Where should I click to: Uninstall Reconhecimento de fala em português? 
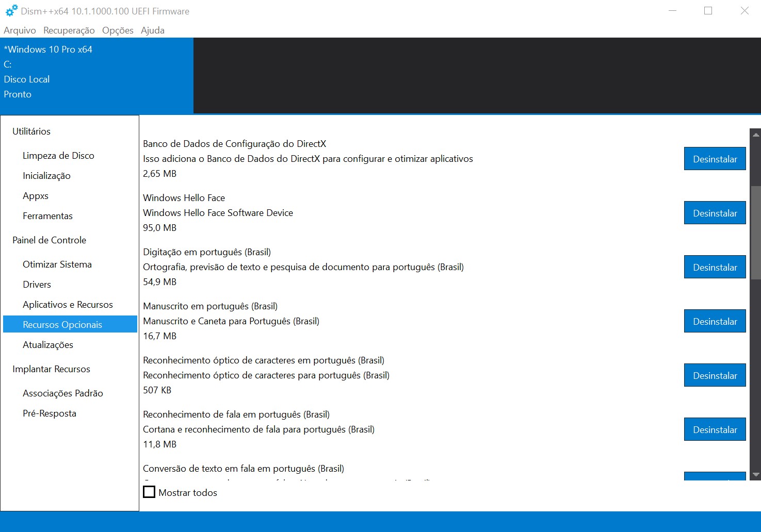coord(715,429)
